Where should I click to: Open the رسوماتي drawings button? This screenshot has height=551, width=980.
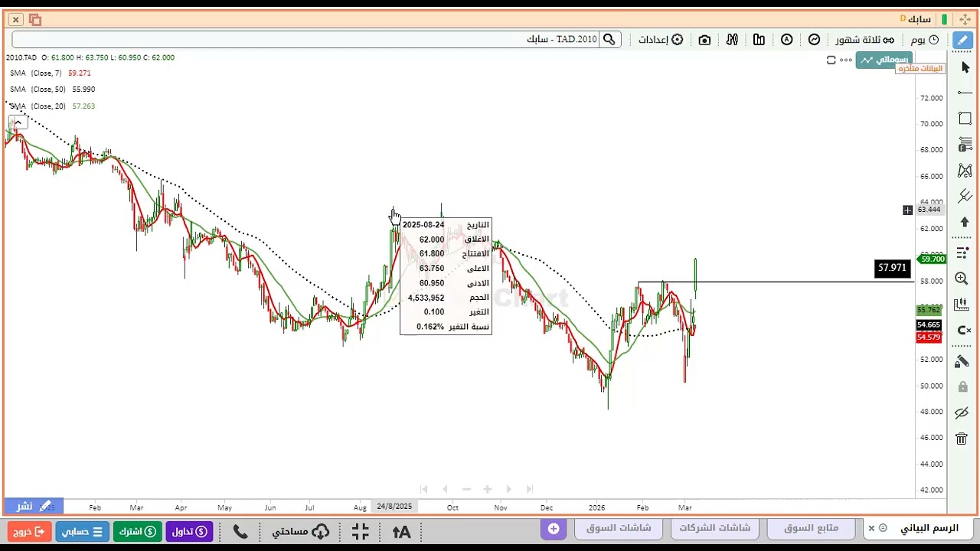pos(884,60)
